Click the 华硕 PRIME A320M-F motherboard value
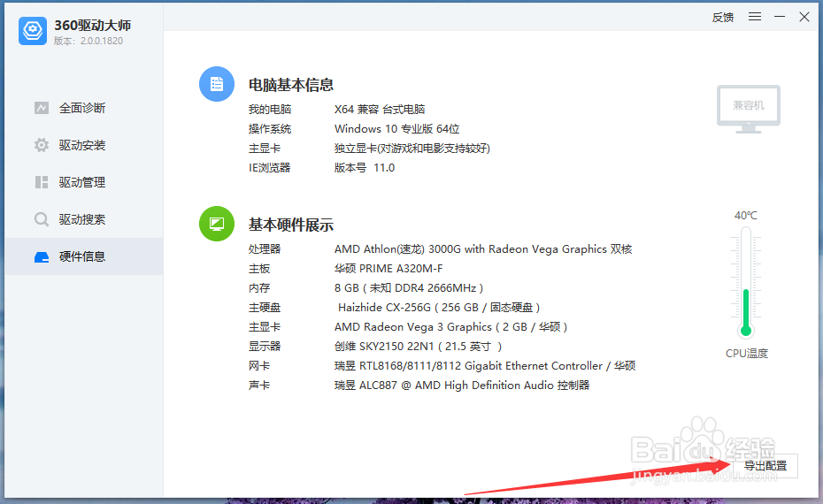 point(388,269)
